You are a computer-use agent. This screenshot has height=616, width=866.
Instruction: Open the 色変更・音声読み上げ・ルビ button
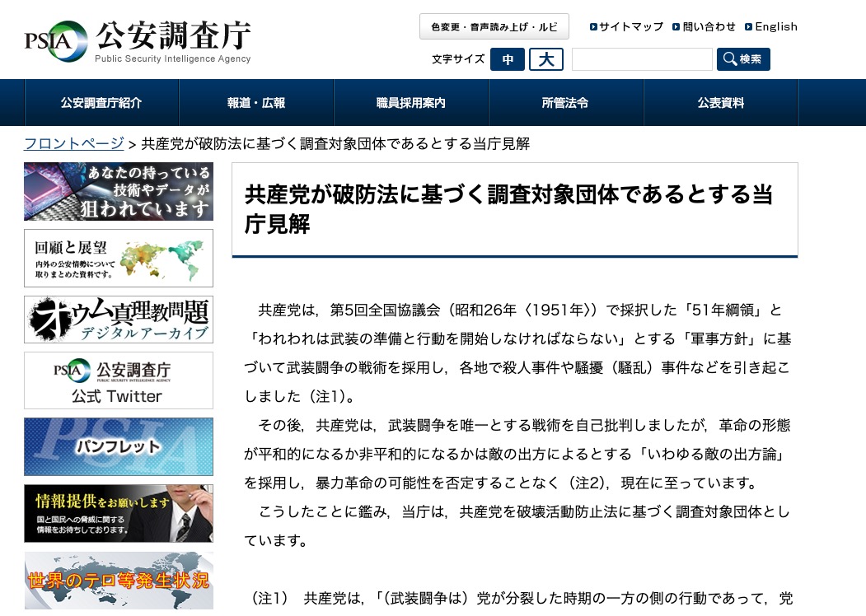(x=494, y=26)
